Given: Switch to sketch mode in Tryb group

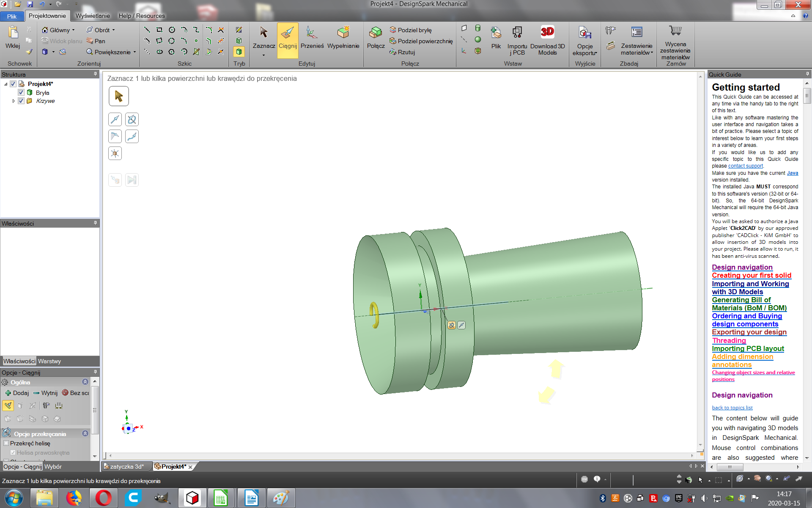Looking at the screenshot, I should click(239, 30).
